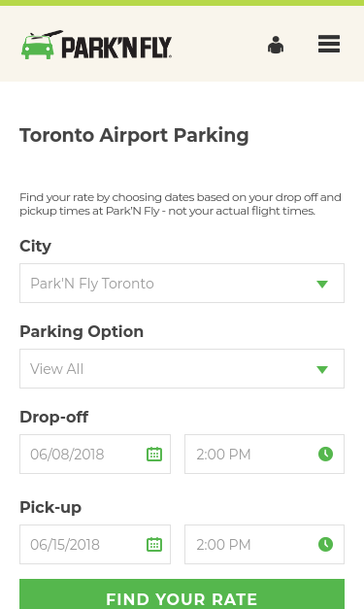Open the Pick-up time clock icon
364x609 pixels.
325,545
